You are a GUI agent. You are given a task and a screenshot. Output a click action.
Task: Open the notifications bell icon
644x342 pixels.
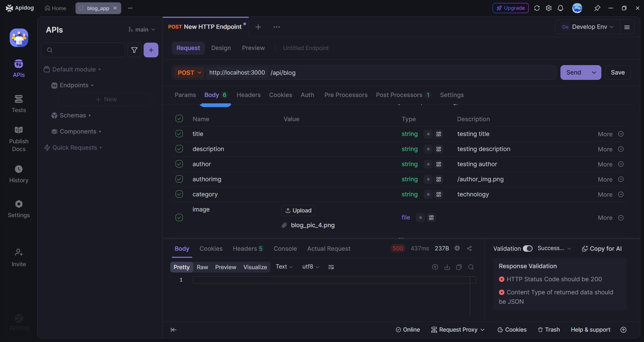click(x=560, y=8)
